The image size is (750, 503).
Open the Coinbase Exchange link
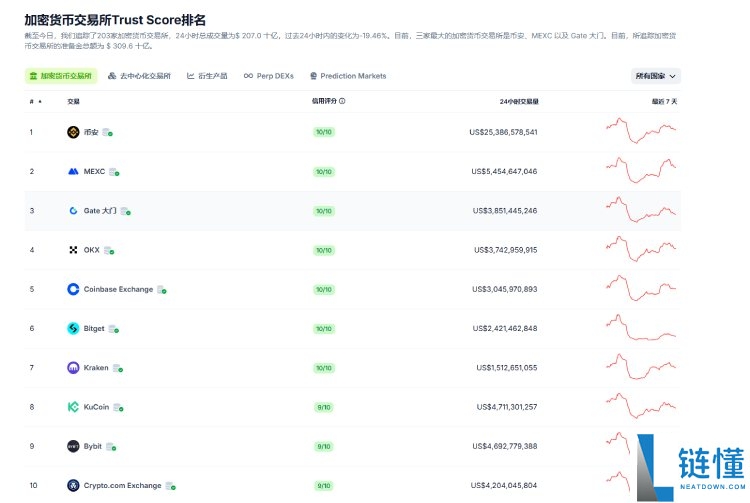click(118, 289)
